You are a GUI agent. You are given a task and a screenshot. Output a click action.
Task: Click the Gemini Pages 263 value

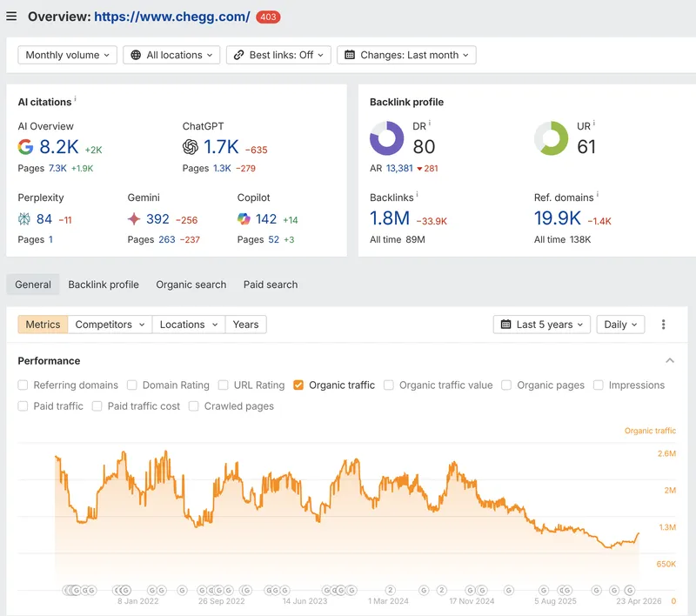[167, 239]
